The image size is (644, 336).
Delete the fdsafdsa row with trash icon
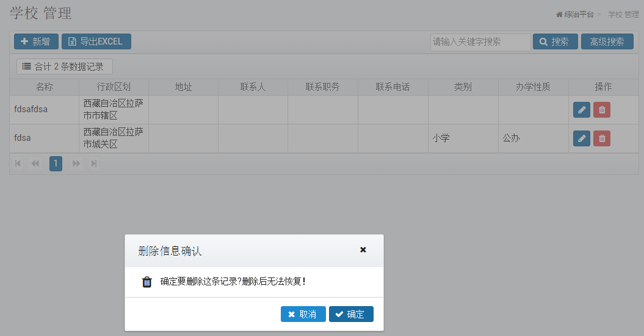coord(602,110)
